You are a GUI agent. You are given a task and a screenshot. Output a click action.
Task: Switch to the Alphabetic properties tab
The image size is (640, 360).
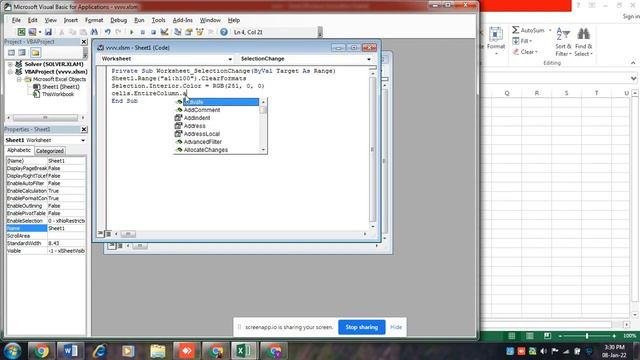point(19,150)
